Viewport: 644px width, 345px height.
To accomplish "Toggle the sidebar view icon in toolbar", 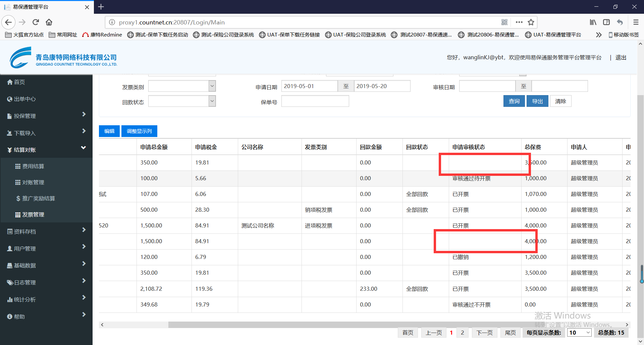I will (x=606, y=22).
